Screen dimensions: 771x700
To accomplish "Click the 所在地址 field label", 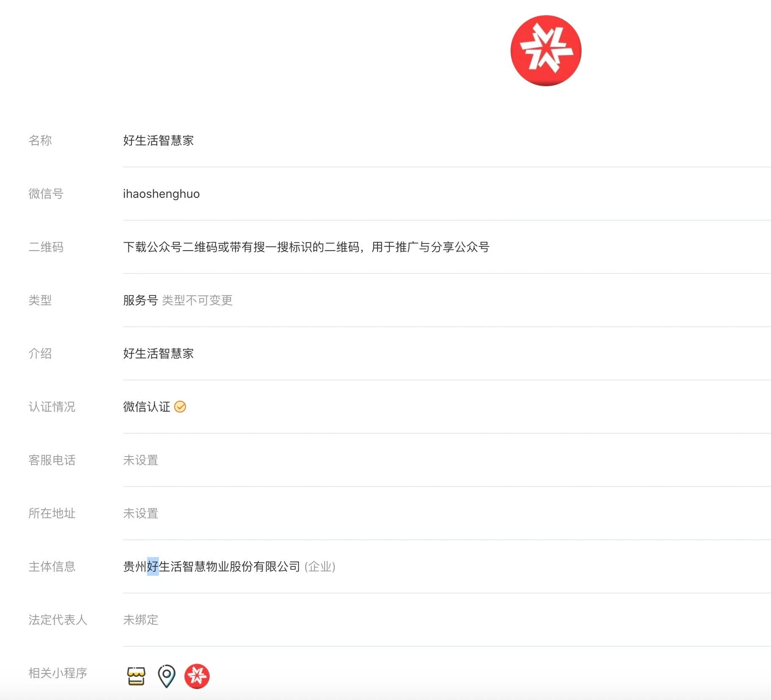I will [x=52, y=513].
